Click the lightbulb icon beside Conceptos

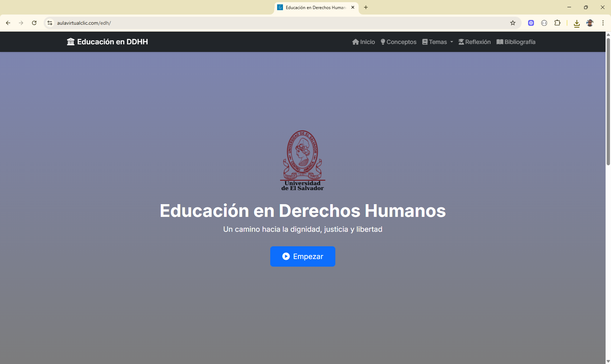click(x=383, y=42)
